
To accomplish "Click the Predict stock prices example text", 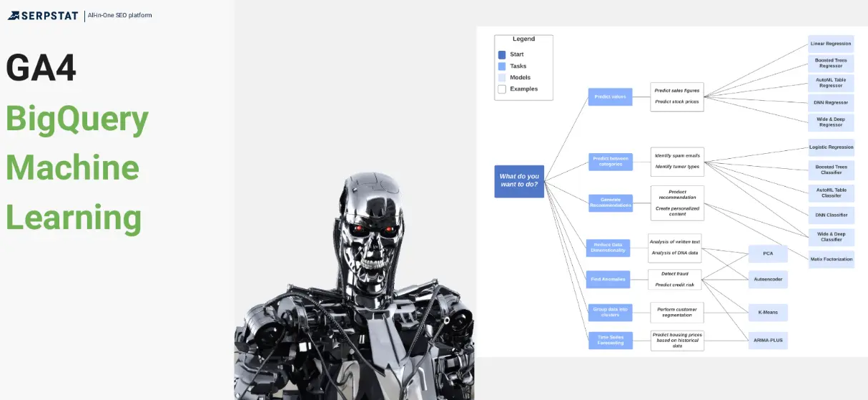I will pyautogui.click(x=676, y=102).
